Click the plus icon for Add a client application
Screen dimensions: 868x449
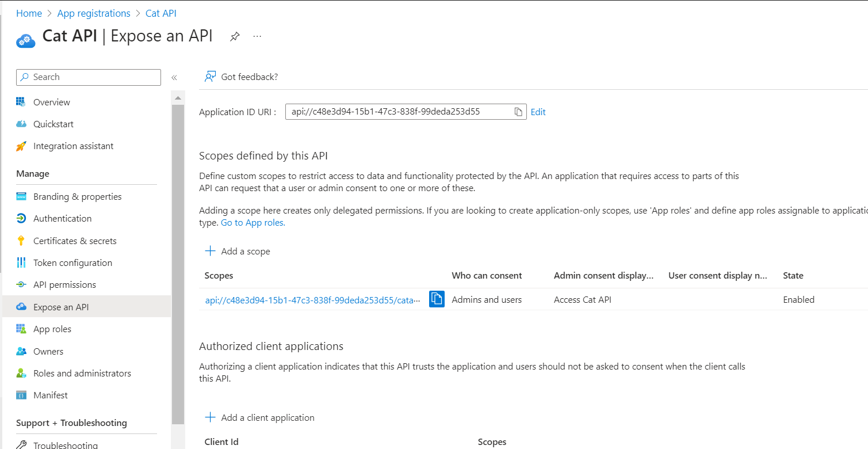pyautogui.click(x=211, y=417)
